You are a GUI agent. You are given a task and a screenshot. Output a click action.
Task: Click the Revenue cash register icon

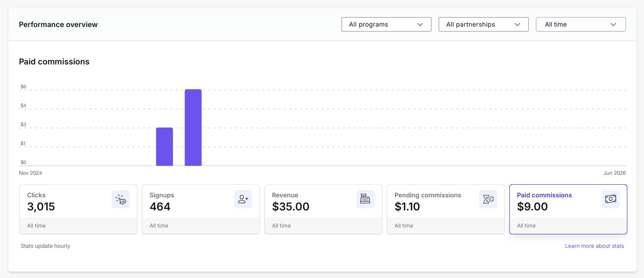pyautogui.click(x=365, y=199)
